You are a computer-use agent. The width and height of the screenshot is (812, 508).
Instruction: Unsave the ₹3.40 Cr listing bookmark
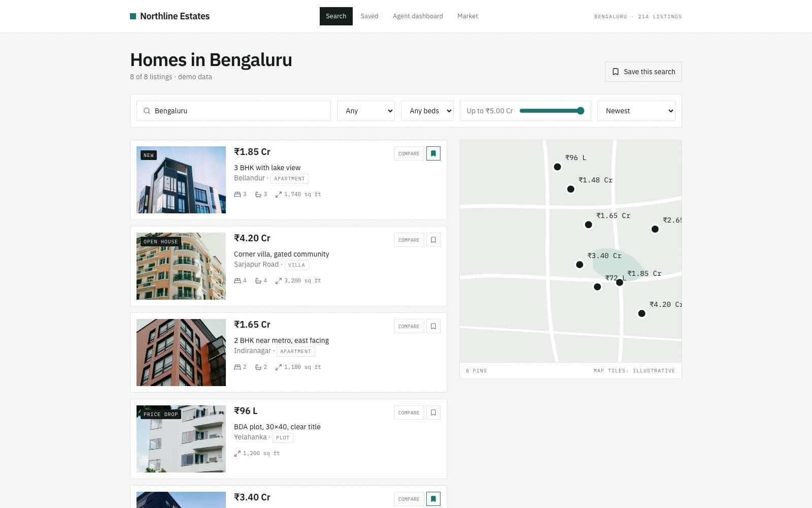coord(433,499)
